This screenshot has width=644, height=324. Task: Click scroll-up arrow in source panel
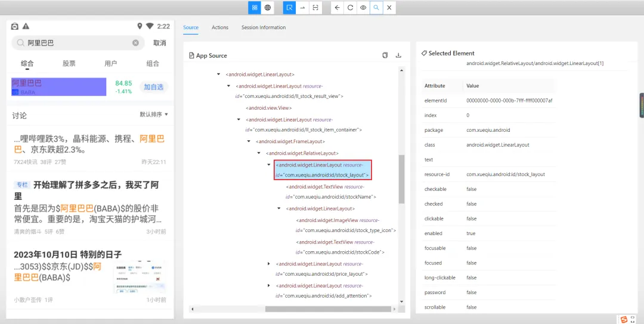click(402, 70)
